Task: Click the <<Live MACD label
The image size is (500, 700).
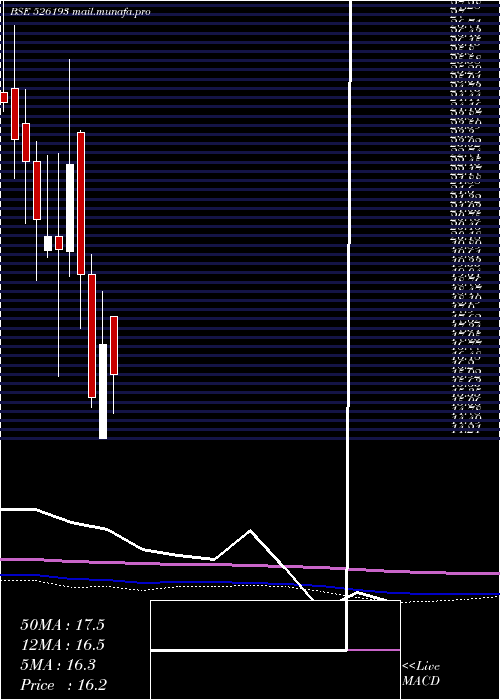Action: coord(421,674)
